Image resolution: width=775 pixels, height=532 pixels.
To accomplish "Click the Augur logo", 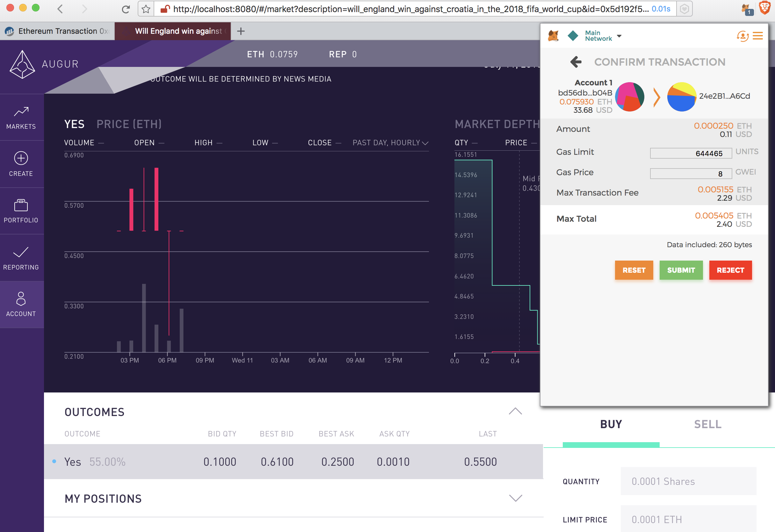I will 22,64.
